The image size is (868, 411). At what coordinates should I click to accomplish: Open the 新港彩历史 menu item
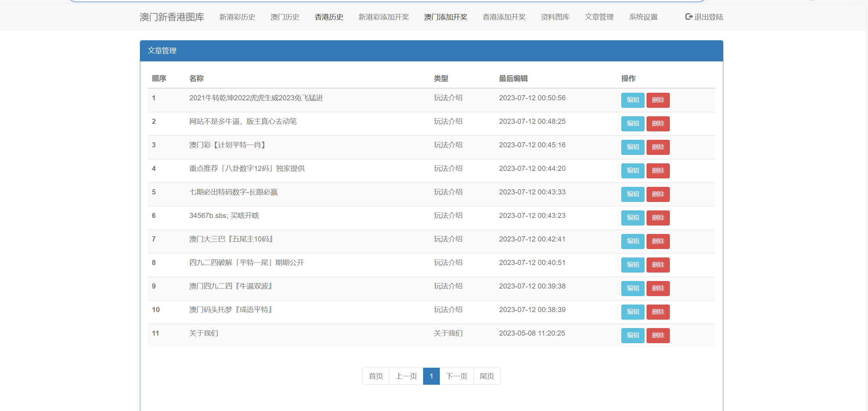click(237, 17)
